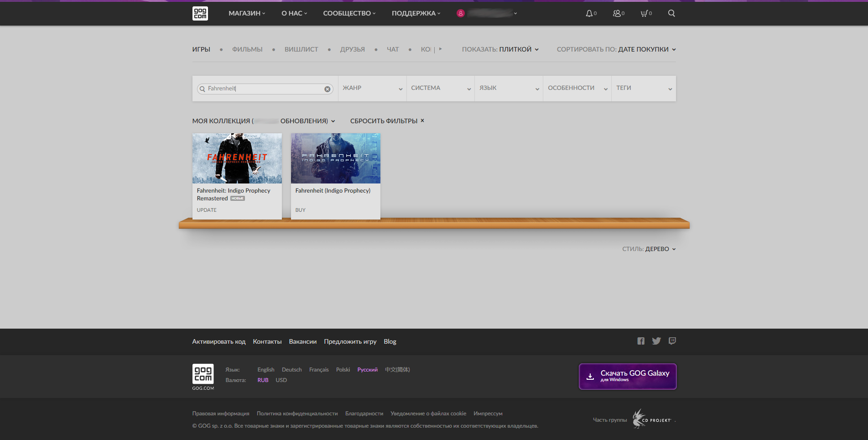Open the notifications bell icon
This screenshot has width=868, height=440.
pos(589,13)
